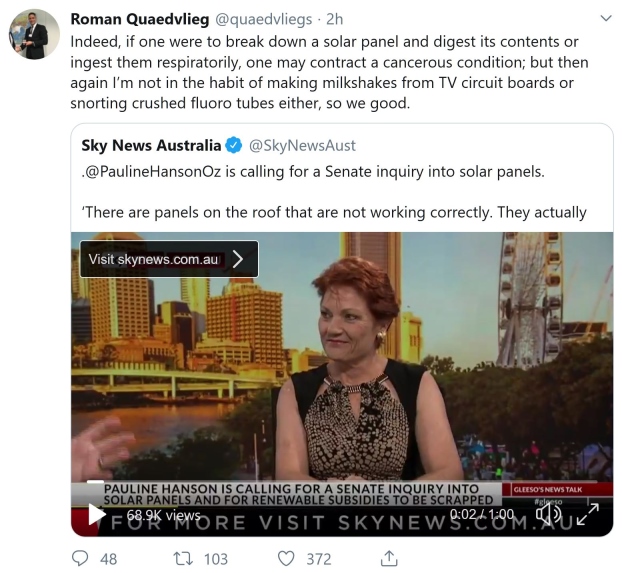This screenshot has width=622, height=573.
Task: Open Roman Quaedvlieg display name
Action: pos(140,19)
